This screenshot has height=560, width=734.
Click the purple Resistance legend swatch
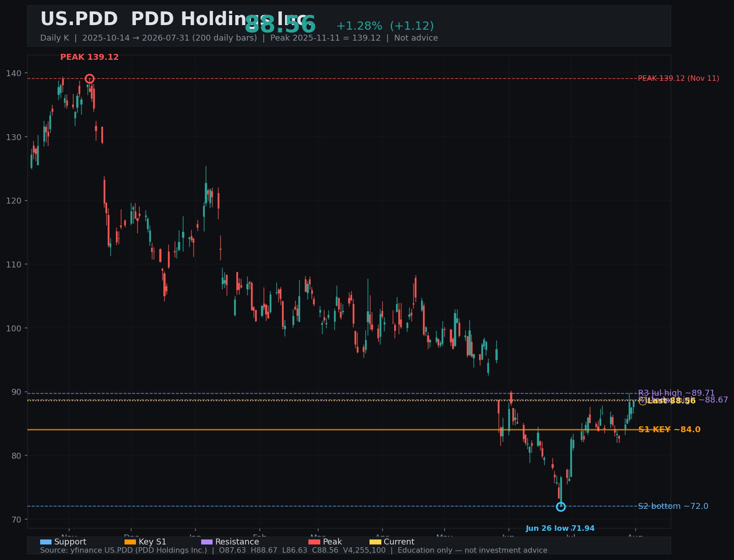207,542
